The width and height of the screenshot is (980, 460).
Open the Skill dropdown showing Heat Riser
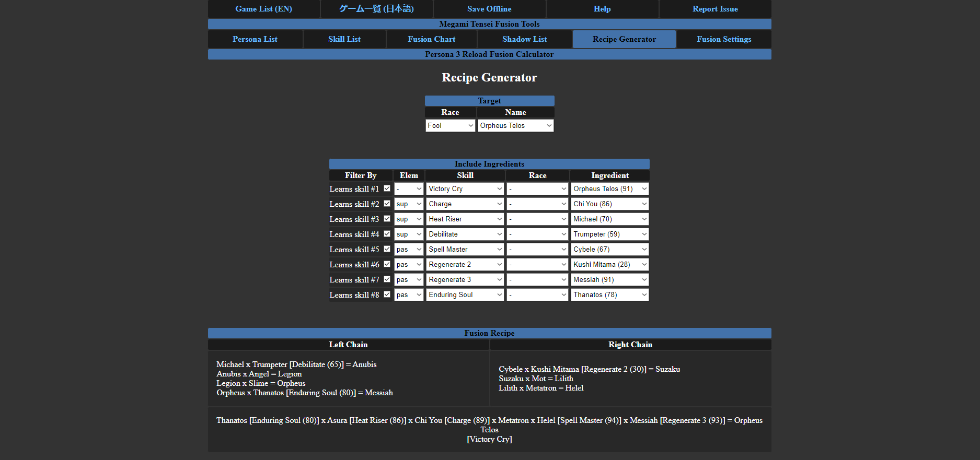pyautogui.click(x=465, y=219)
